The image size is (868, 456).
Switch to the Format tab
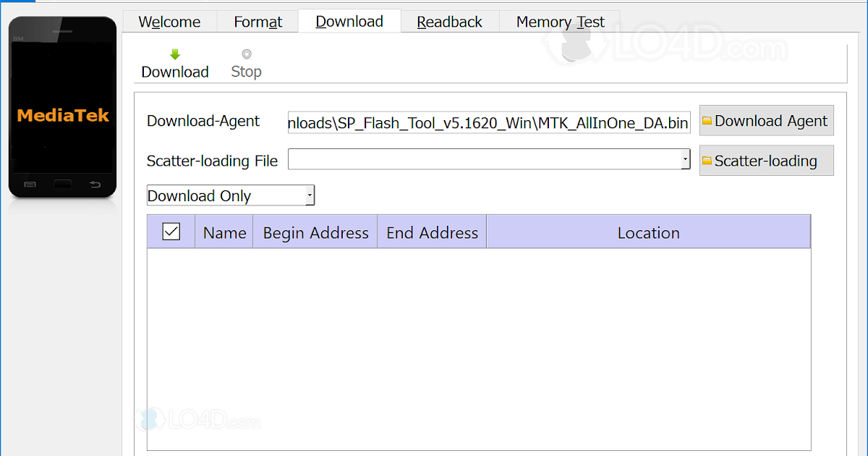[258, 22]
